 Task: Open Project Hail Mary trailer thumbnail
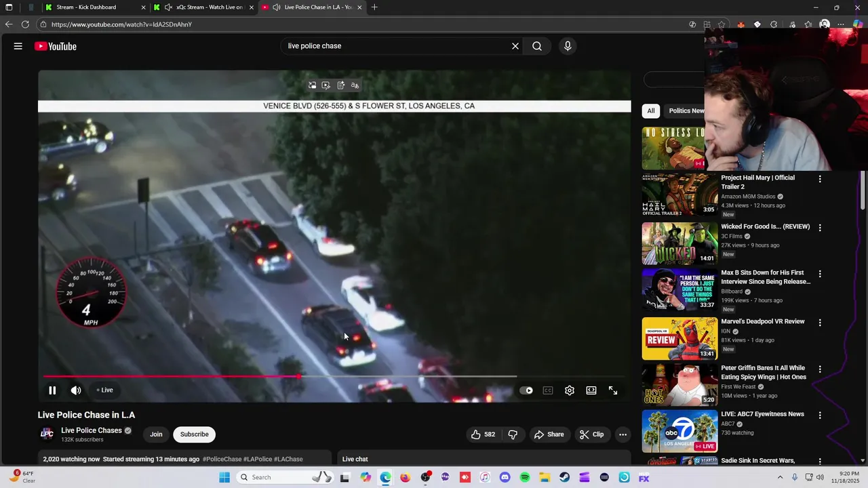(x=679, y=195)
